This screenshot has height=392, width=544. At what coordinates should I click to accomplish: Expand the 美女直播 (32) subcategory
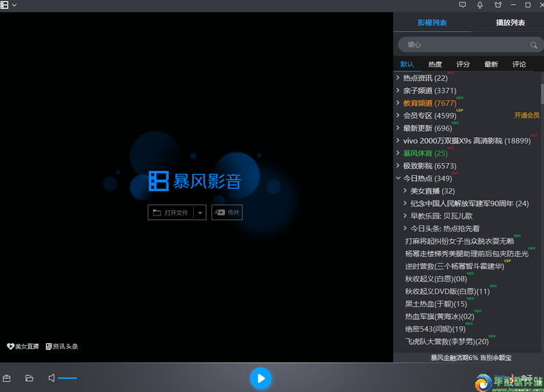pyautogui.click(x=405, y=191)
